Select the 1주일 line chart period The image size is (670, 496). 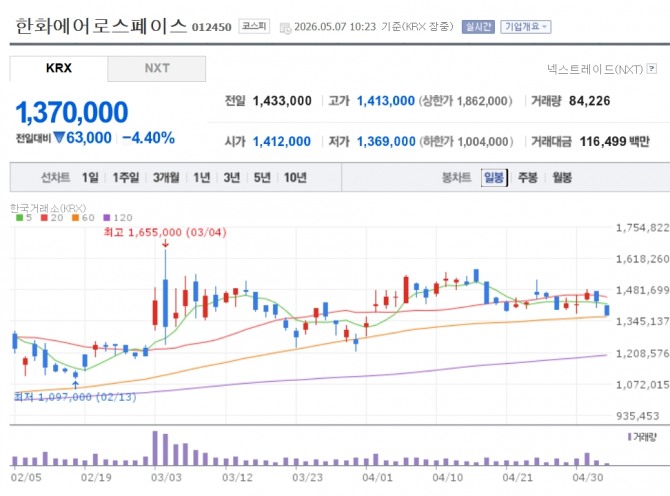click(126, 177)
